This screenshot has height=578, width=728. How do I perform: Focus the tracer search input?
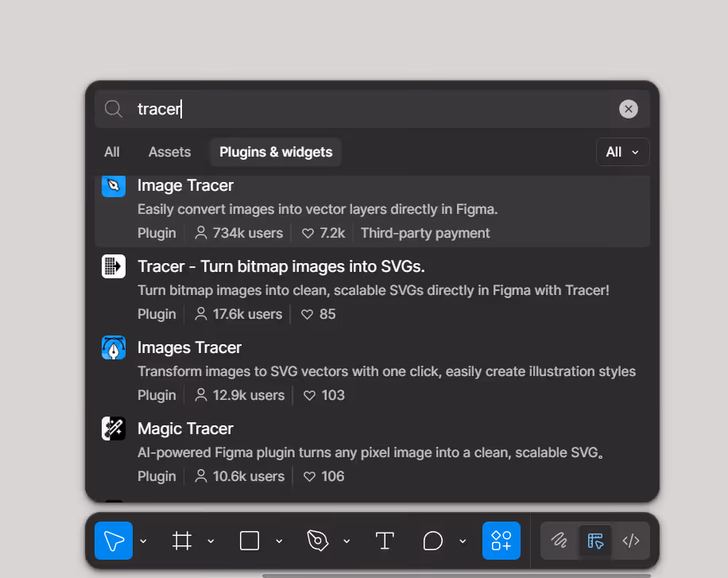371,109
